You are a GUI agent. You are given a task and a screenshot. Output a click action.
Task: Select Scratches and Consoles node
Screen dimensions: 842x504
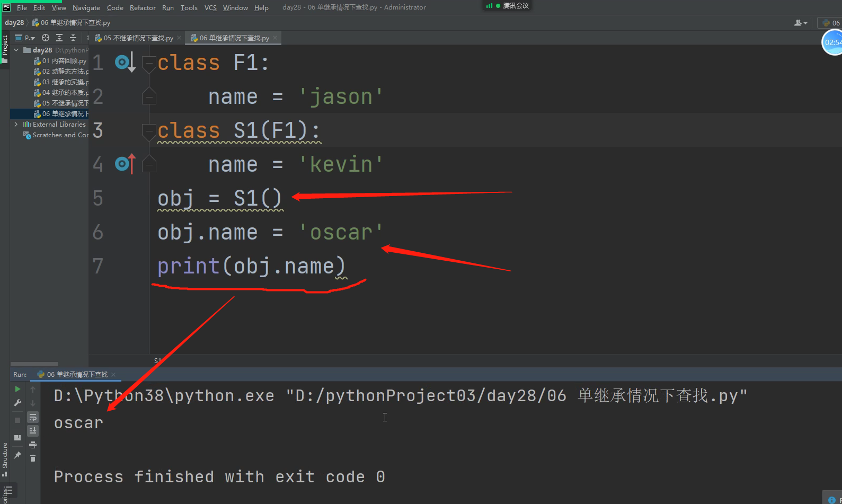click(x=56, y=135)
